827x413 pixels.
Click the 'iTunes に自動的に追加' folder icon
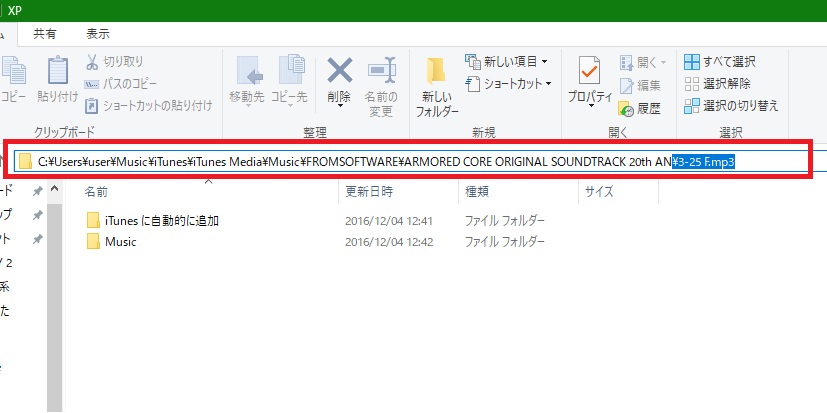click(x=93, y=220)
